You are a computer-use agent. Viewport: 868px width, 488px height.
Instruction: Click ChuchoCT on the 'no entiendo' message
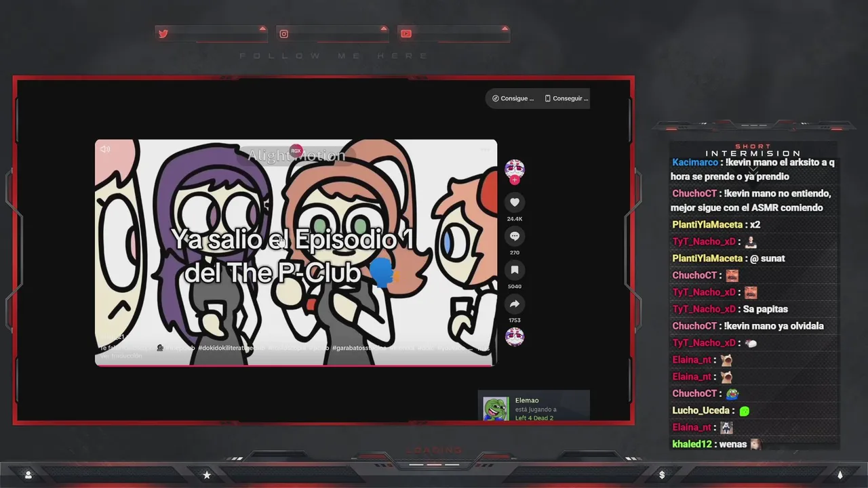click(x=694, y=194)
